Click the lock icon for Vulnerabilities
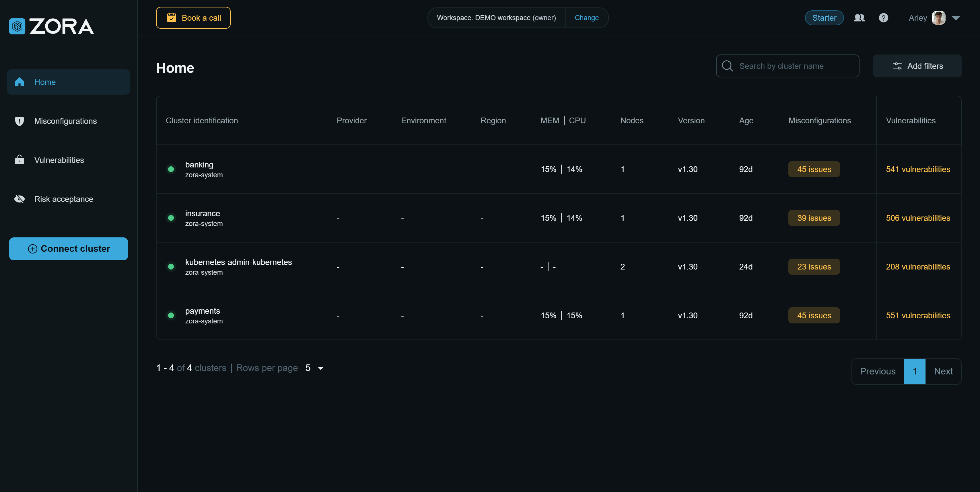980x492 pixels. [x=20, y=160]
